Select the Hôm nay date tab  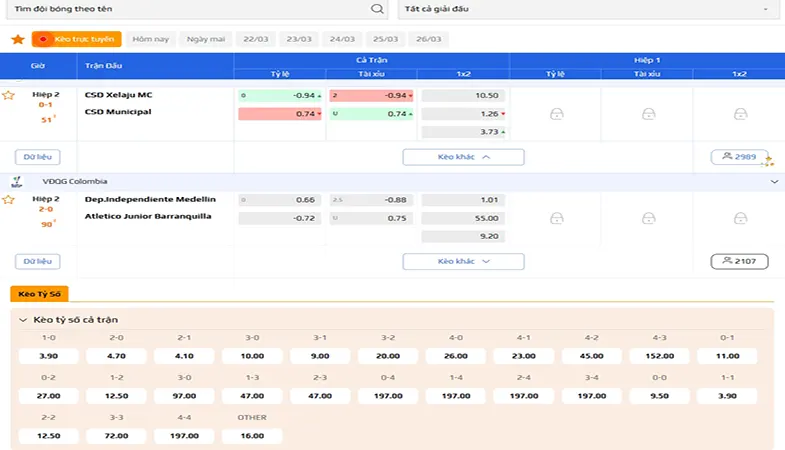coord(151,39)
